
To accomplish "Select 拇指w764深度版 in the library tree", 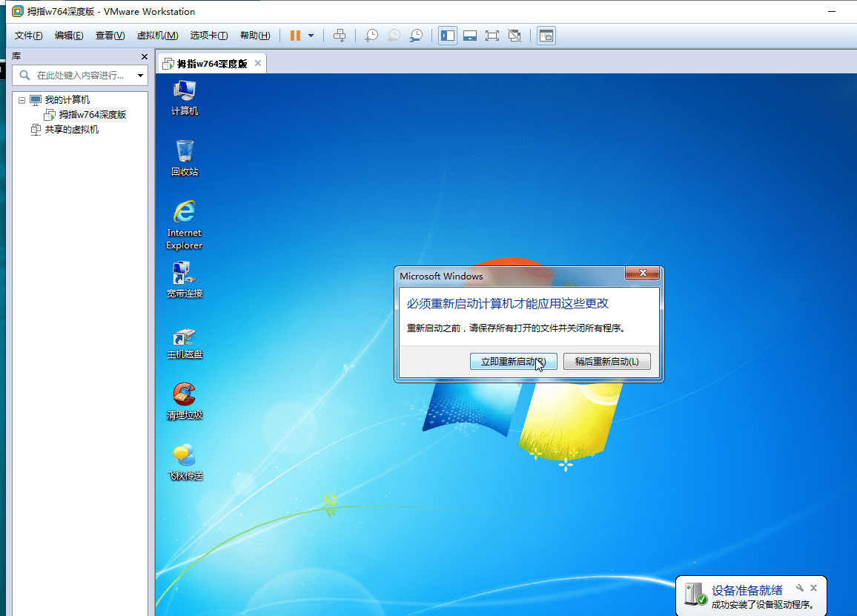I will point(93,115).
